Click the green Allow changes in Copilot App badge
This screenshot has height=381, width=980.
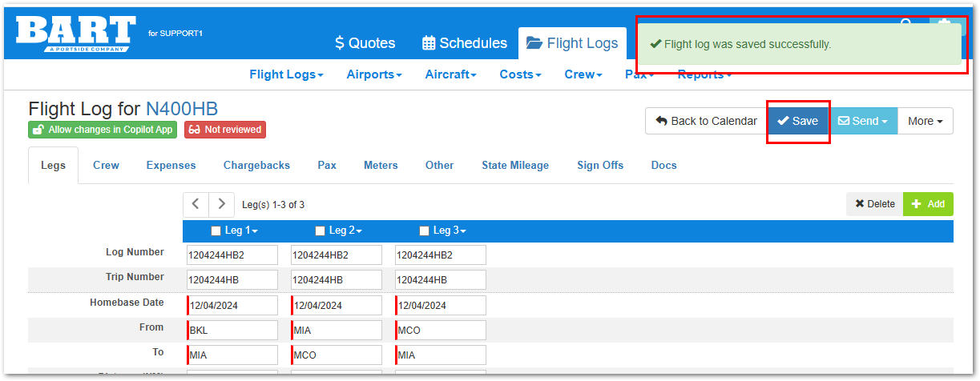103,130
